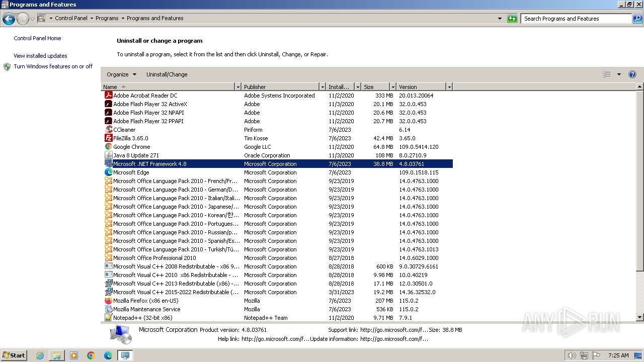Open the Installed On column dropdown

pos(358,87)
